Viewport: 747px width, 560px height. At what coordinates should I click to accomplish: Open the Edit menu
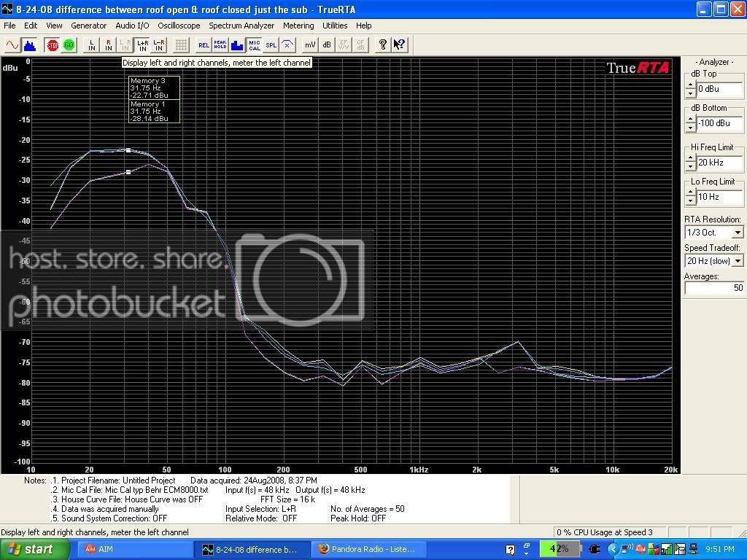click(31, 26)
